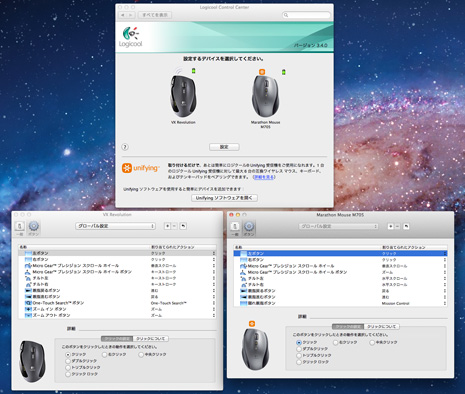The width and height of the screenshot is (465, 394).
Task: Select the right button row in Marathon Mouse M705
Action: click(340, 260)
